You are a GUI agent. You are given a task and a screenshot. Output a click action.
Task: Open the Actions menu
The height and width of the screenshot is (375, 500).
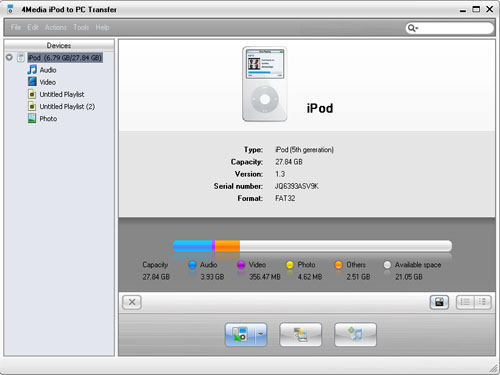pos(56,27)
